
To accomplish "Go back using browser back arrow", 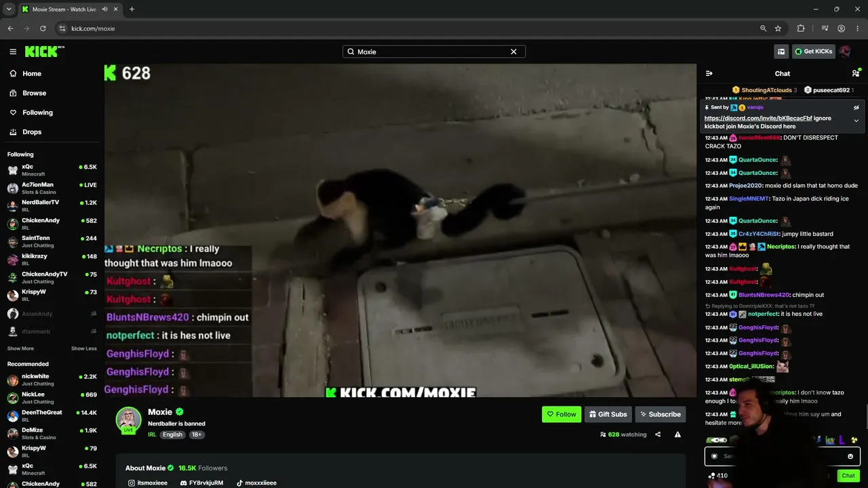I will [10, 28].
